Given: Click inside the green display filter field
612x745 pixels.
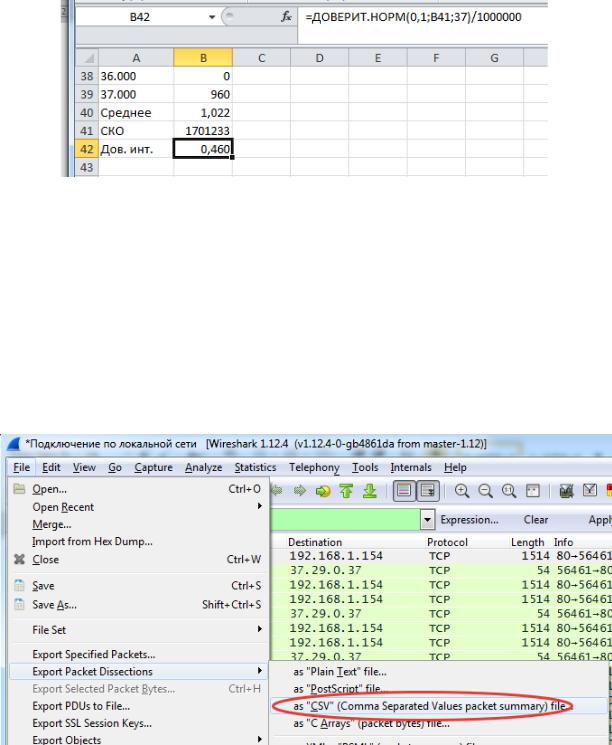Looking at the screenshot, I should point(344,520).
